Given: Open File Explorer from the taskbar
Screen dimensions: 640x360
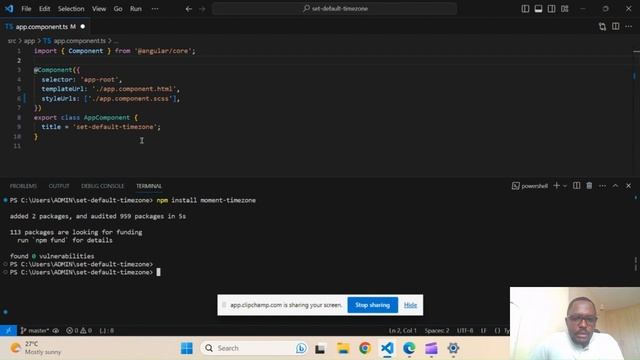Looking at the screenshot, I should [x=343, y=348].
